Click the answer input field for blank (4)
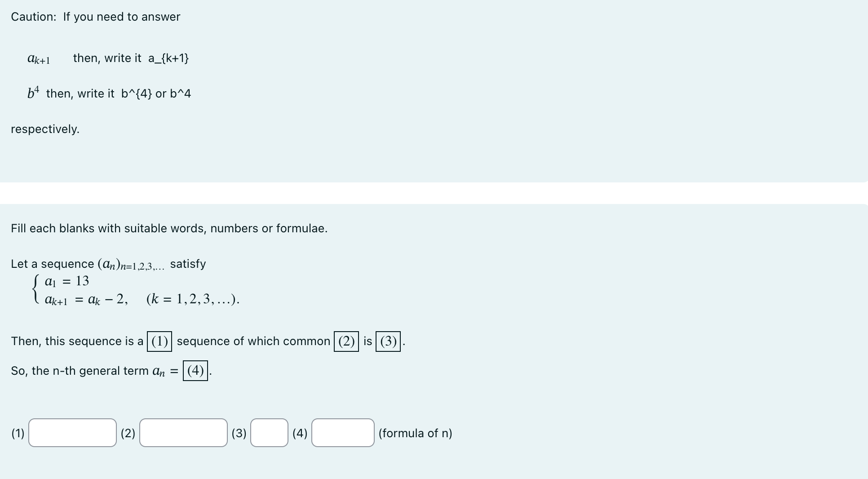 click(342, 433)
